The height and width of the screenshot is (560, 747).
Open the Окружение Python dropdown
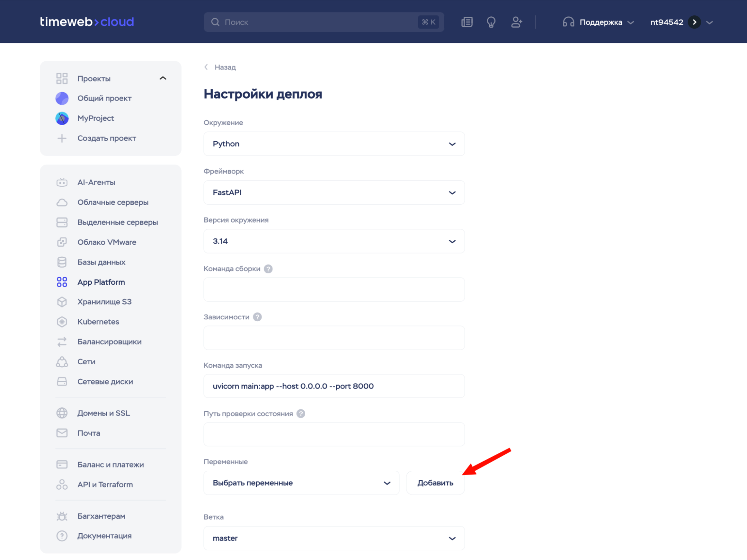pyautogui.click(x=334, y=144)
